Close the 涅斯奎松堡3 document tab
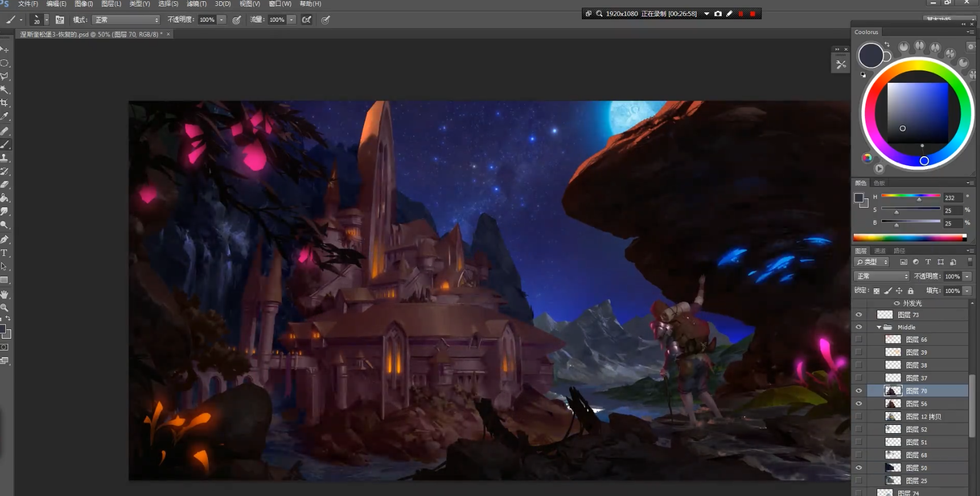The width and height of the screenshot is (980, 496). point(168,34)
